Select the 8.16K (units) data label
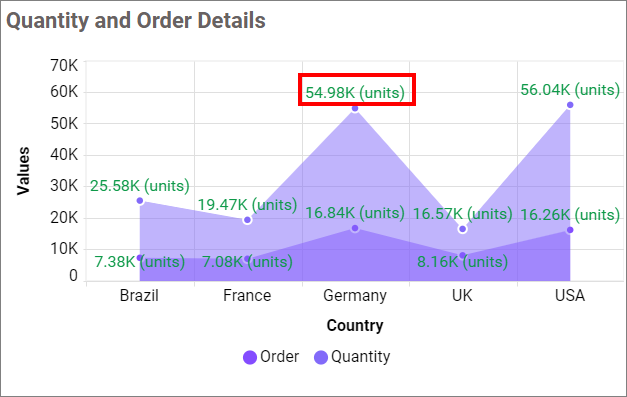Screen dimensions: 627x397 coord(462,262)
